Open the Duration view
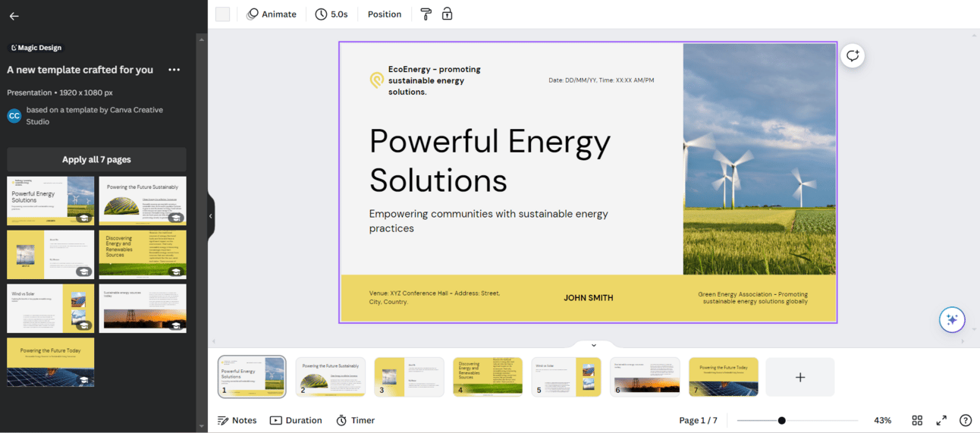 296,420
